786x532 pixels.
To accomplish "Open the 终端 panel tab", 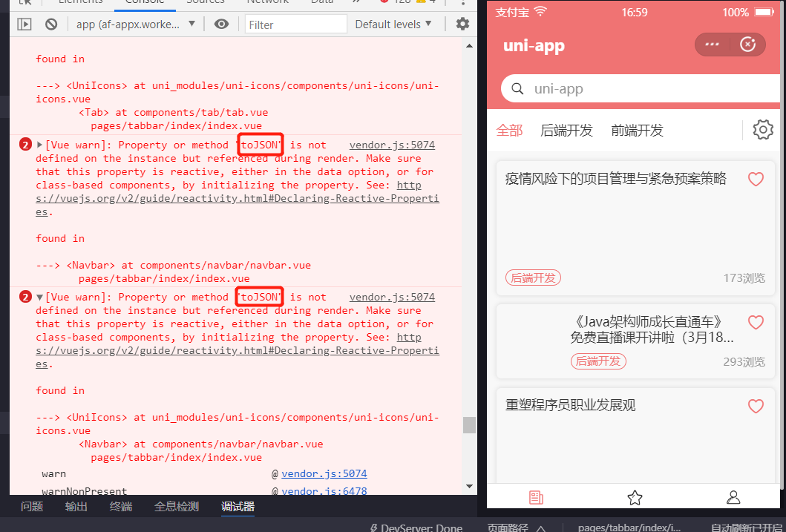I will coord(121,507).
